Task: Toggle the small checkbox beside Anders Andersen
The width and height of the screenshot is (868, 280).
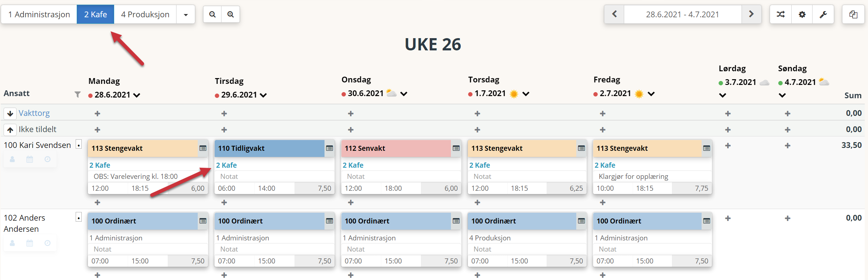Action: coord(79,217)
